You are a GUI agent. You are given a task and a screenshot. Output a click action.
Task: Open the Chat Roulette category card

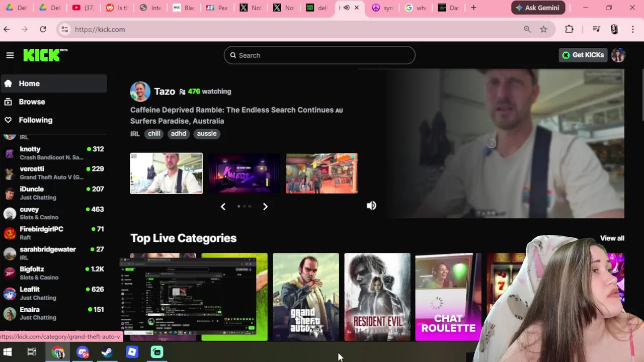pyautogui.click(x=448, y=297)
